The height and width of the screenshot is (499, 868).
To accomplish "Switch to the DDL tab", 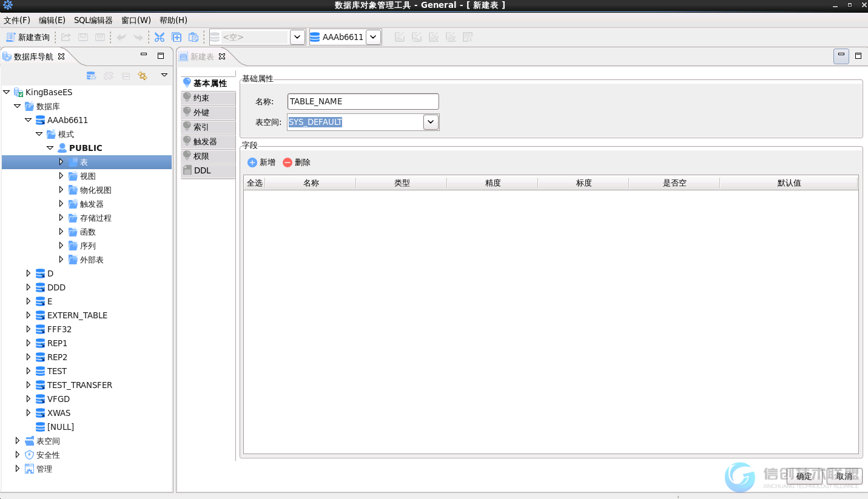I will click(208, 170).
